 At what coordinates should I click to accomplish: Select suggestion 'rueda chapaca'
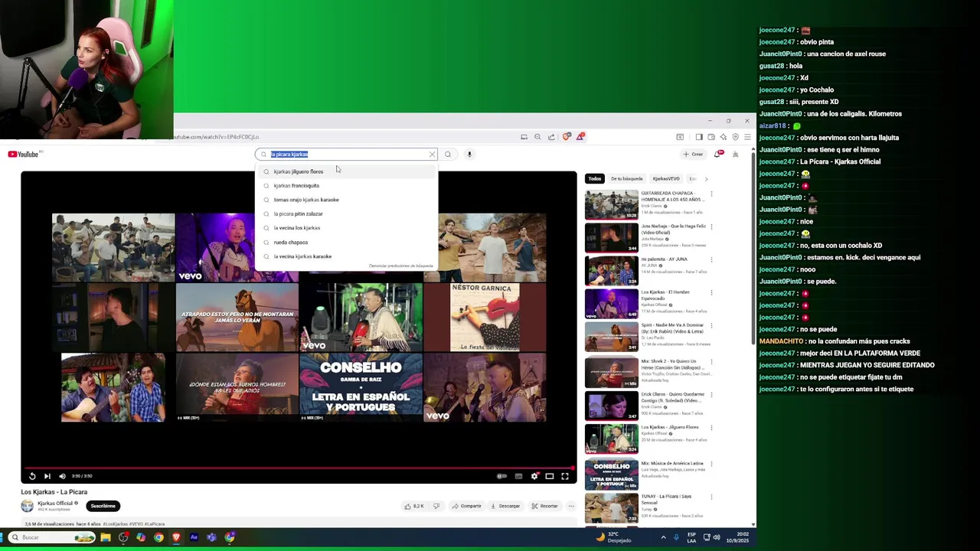(346, 242)
